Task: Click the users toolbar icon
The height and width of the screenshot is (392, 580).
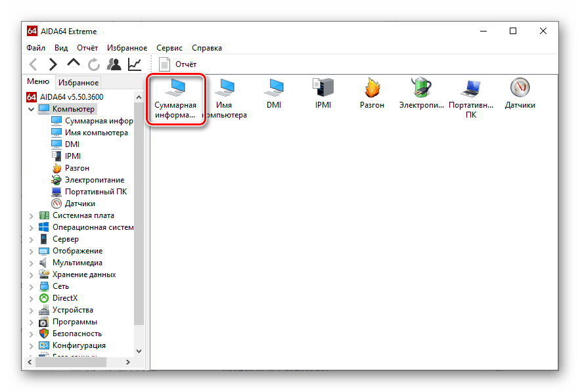Action: click(114, 64)
